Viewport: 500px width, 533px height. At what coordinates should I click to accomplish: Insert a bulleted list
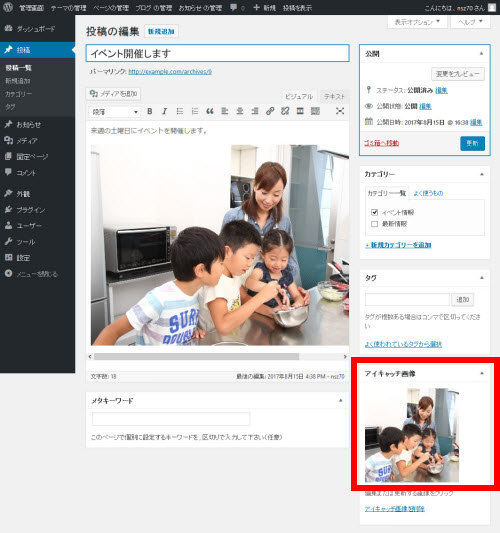[180, 111]
